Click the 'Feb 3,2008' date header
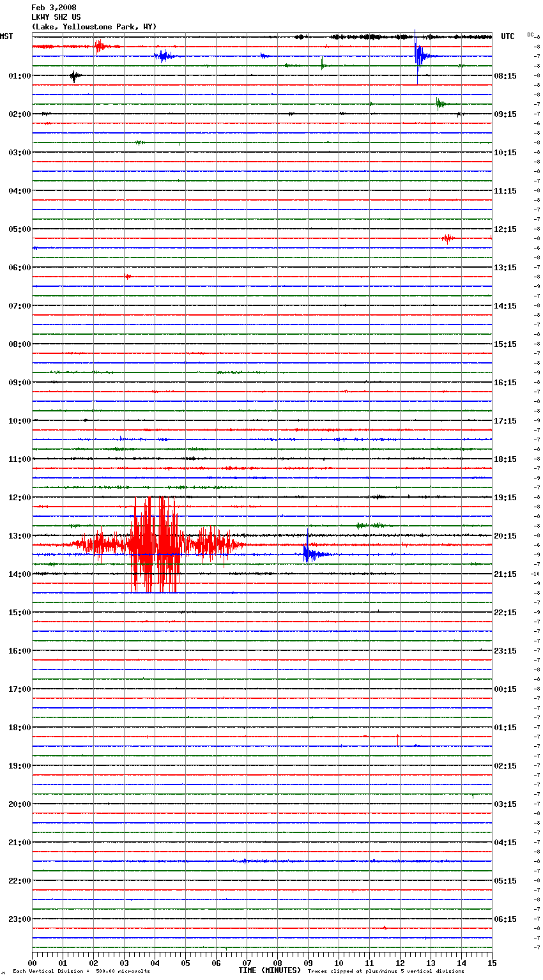 54,8
